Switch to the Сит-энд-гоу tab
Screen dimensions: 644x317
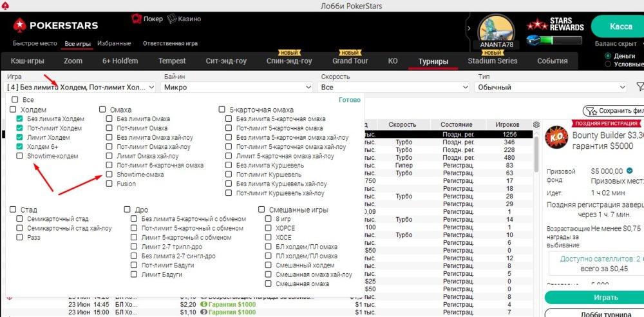point(226,61)
